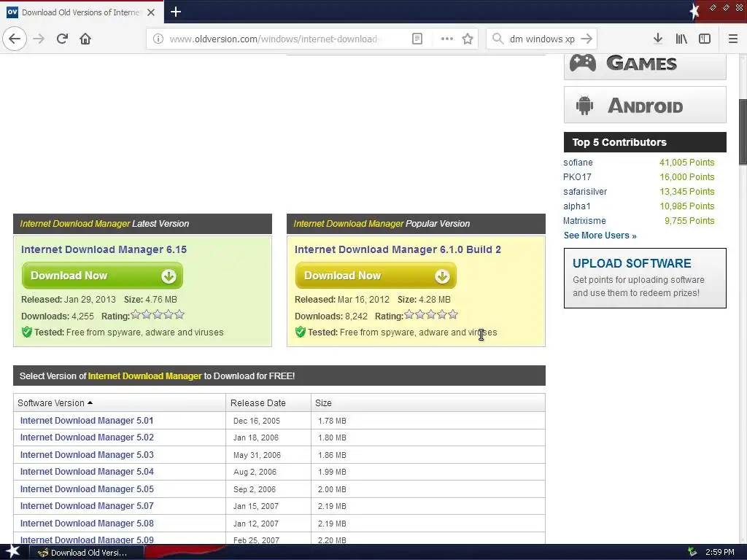Sort table by Size column
747x560 pixels.
[428, 402]
